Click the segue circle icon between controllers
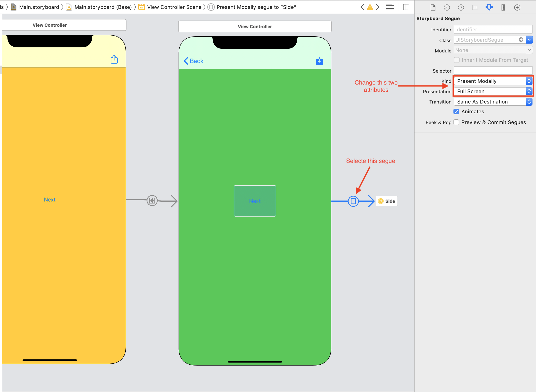This screenshot has height=392, width=536. [353, 201]
